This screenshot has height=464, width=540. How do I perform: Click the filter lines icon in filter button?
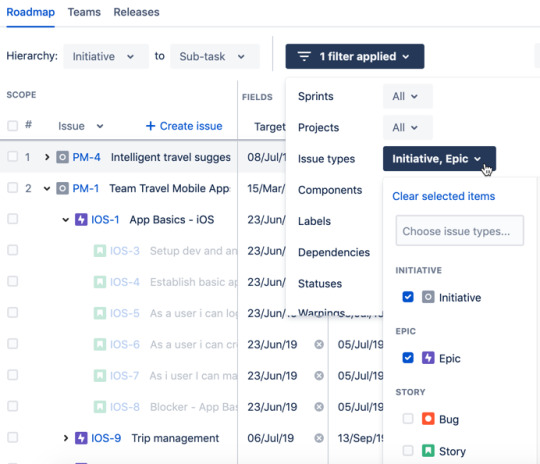(x=304, y=56)
